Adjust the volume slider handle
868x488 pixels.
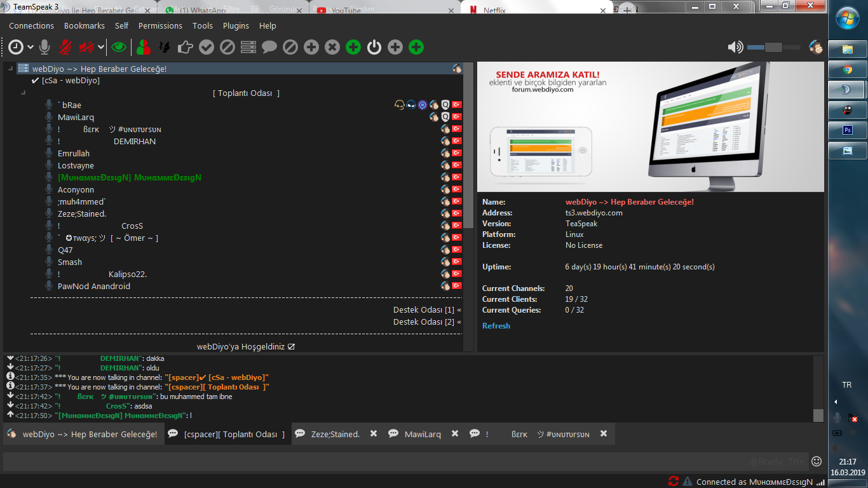(x=773, y=47)
